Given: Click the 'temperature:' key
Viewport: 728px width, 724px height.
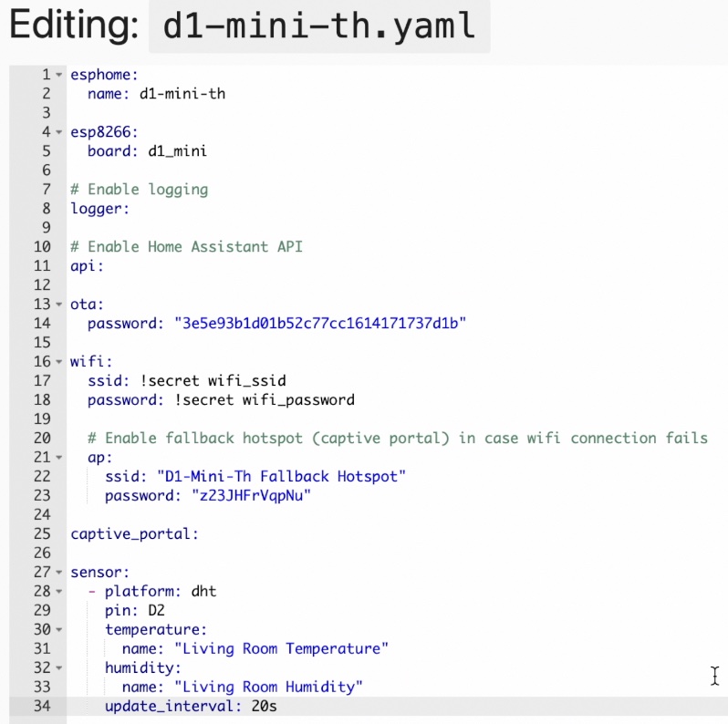Looking at the screenshot, I should (156, 630).
